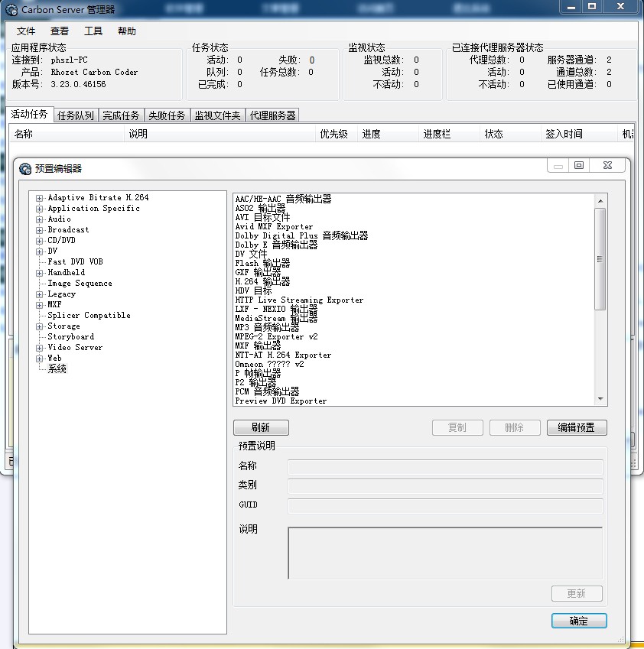Click inside the GUID input field
Screen dimensions: 644x649
[444, 505]
